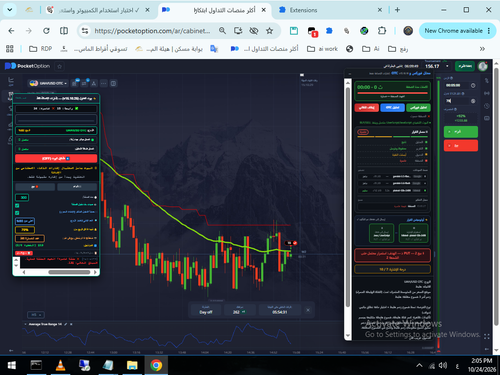Open the account balance 156.17 dropdown
500x375 pixels.
(x=437, y=66)
